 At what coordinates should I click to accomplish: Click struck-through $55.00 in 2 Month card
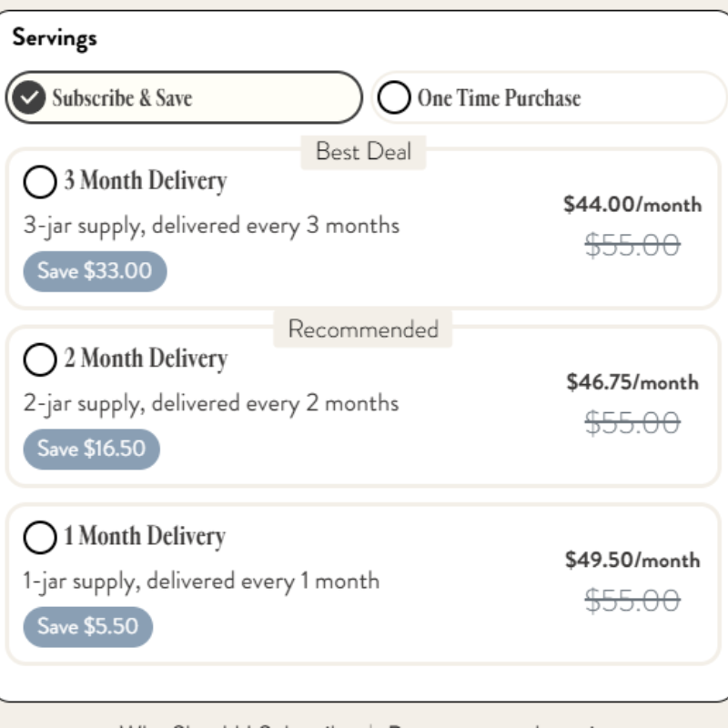coord(632,422)
